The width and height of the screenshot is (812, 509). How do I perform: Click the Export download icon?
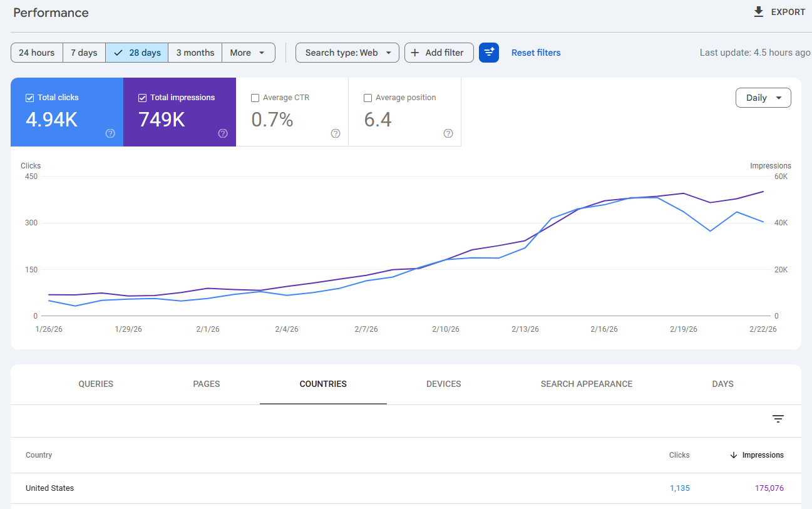(x=759, y=12)
